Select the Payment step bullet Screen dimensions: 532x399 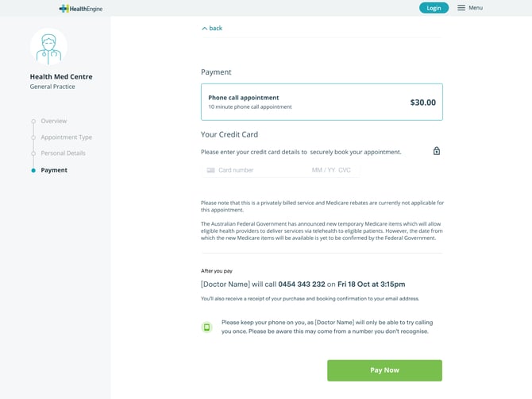[33, 170]
